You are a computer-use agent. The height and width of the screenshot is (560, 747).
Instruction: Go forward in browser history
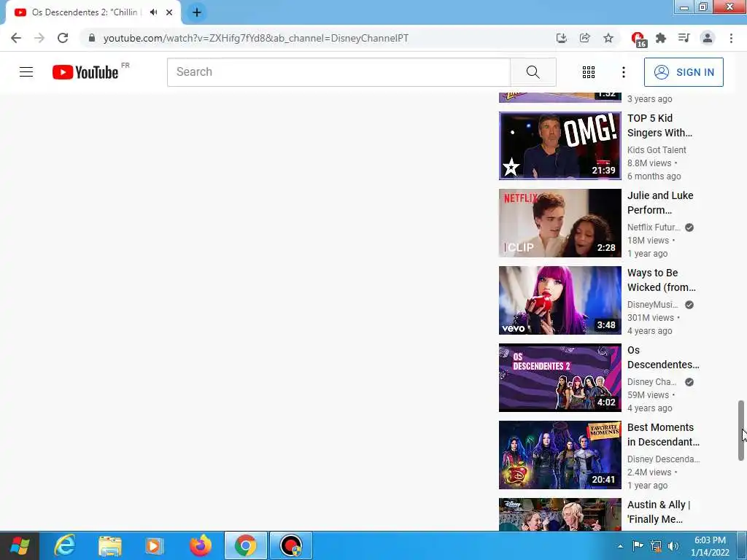click(x=39, y=38)
